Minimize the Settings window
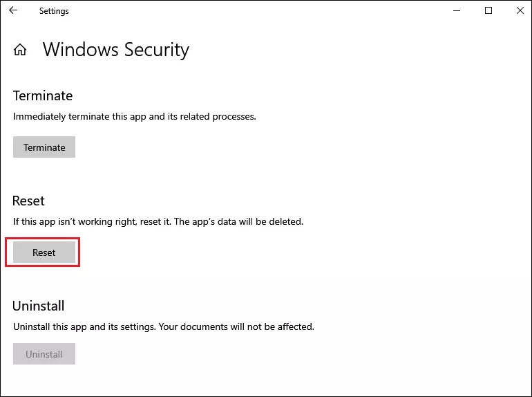This screenshot has height=397, width=532. pos(457,10)
